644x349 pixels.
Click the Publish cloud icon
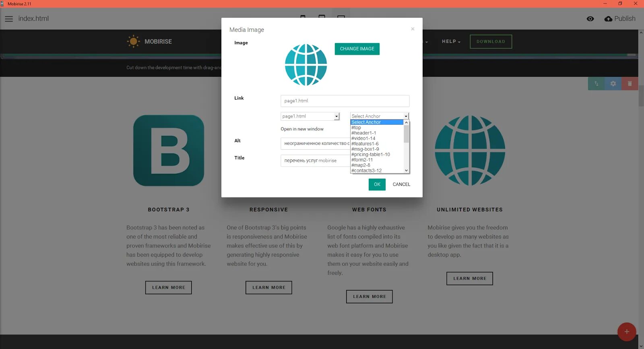tap(608, 19)
